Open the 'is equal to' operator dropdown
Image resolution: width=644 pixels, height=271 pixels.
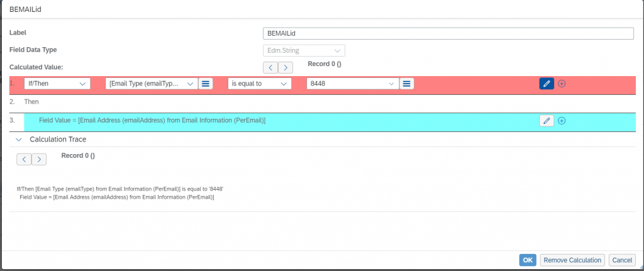coord(260,84)
